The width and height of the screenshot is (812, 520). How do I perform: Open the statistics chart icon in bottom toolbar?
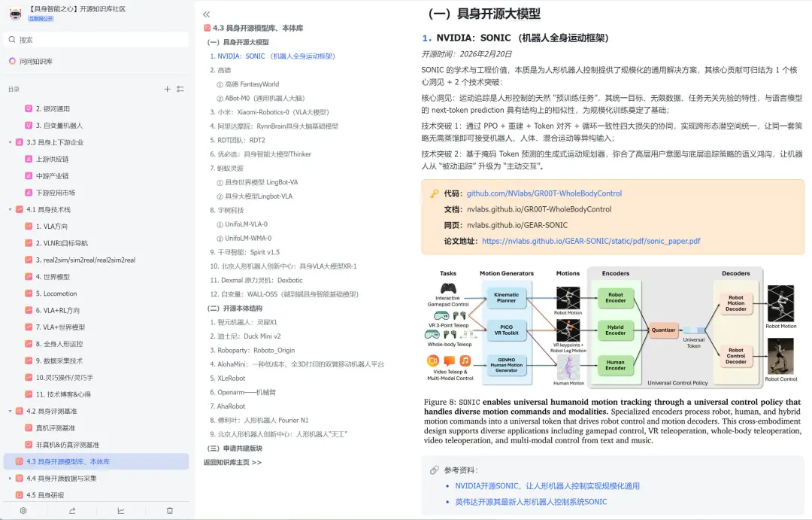point(120,511)
